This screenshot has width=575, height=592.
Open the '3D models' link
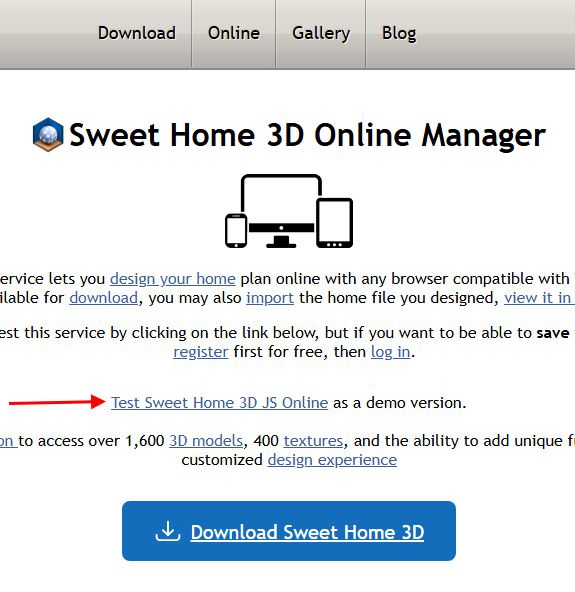(x=206, y=441)
